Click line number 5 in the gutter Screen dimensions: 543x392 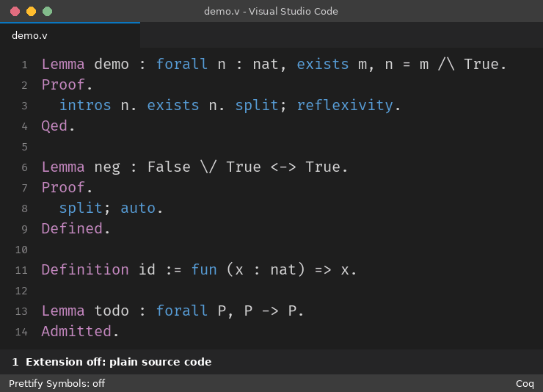25,147
